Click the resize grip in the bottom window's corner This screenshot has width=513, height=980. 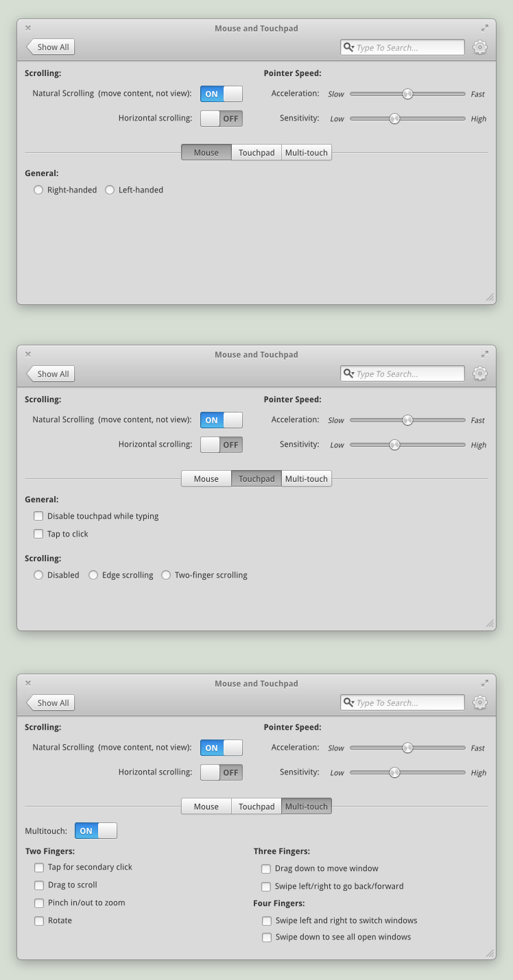[x=490, y=953]
